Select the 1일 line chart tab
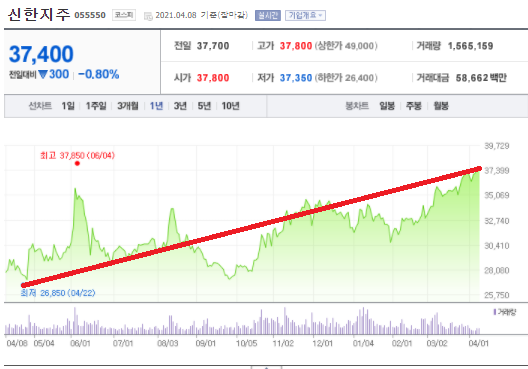The width and height of the screenshot is (528, 369). pos(68,106)
